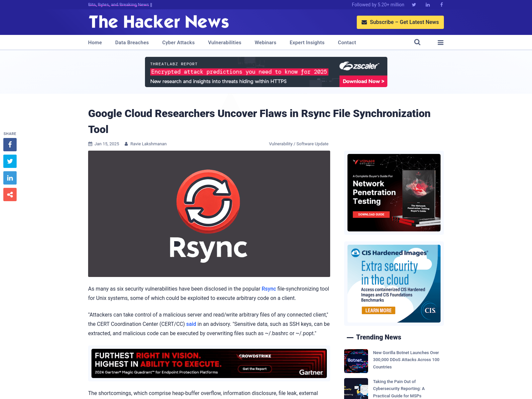This screenshot has height=399, width=532.
Task: Open the red share options button
Action: (10, 195)
